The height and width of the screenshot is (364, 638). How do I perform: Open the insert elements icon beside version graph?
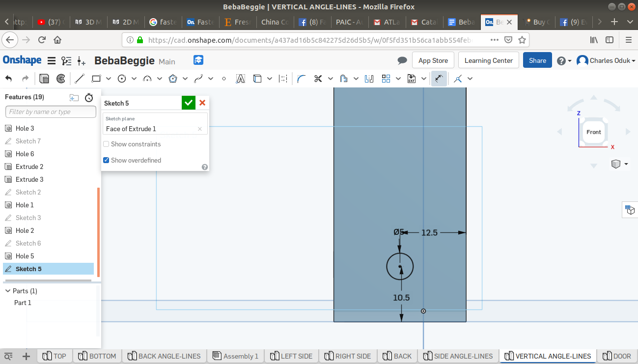pos(82,61)
